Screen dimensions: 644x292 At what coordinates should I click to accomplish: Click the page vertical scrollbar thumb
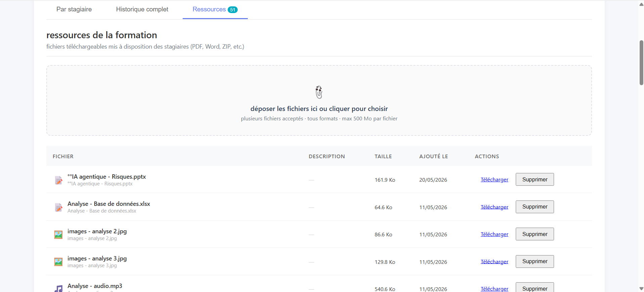pyautogui.click(x=641, y=63)
